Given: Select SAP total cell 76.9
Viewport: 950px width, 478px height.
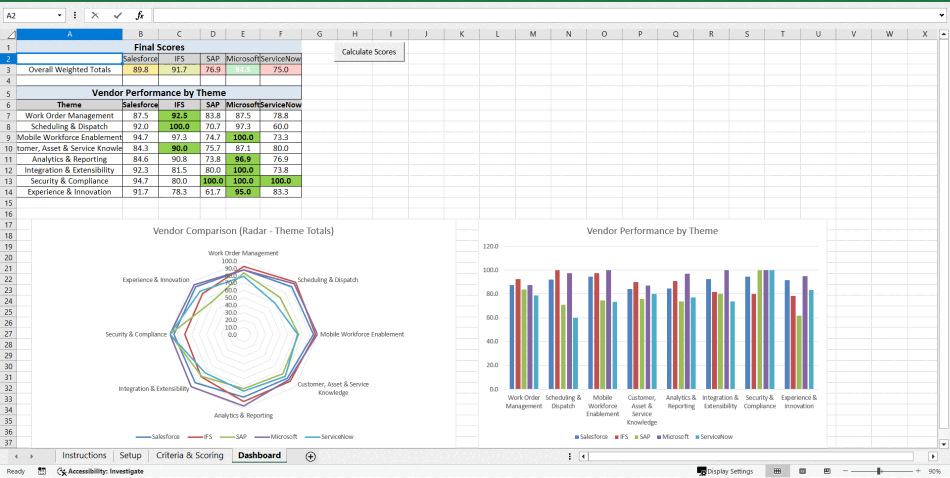Looking at the screenshot, I should [x=213, y=70].
